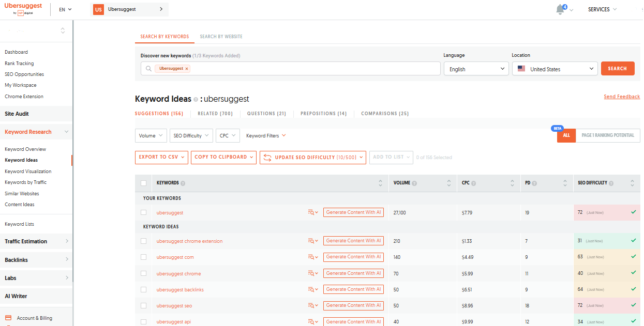The width and height of the screenshot is (644, 326).
Task: Select the Prepositions (14) tab
Action: point(323,114)
